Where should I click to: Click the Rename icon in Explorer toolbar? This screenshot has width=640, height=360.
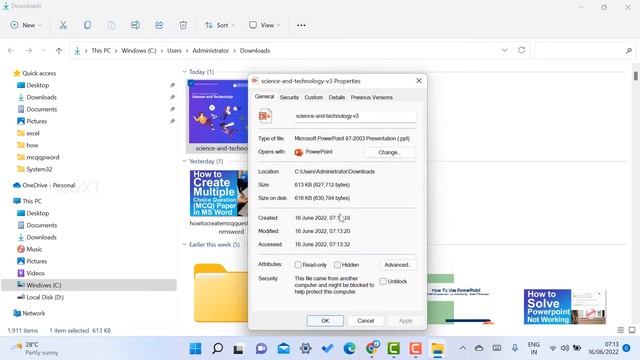pyautogui.click(x=135, y=25)
